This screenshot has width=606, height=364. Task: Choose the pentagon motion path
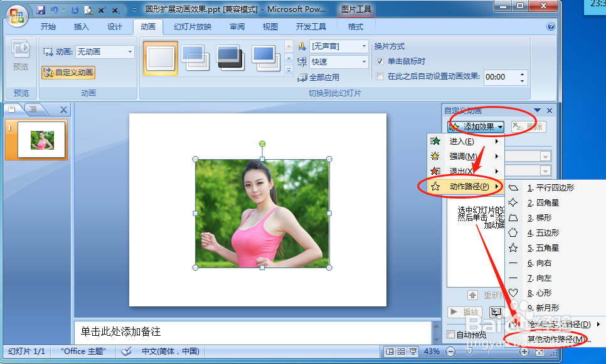pyautogui.click(x=543, y=233)
